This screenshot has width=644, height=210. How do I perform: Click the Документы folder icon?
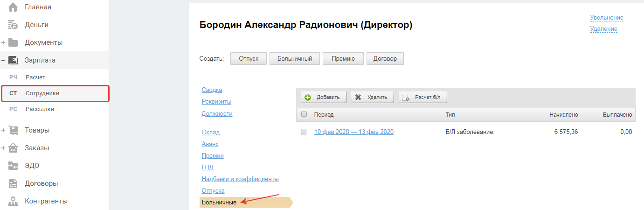coord(13,42)
